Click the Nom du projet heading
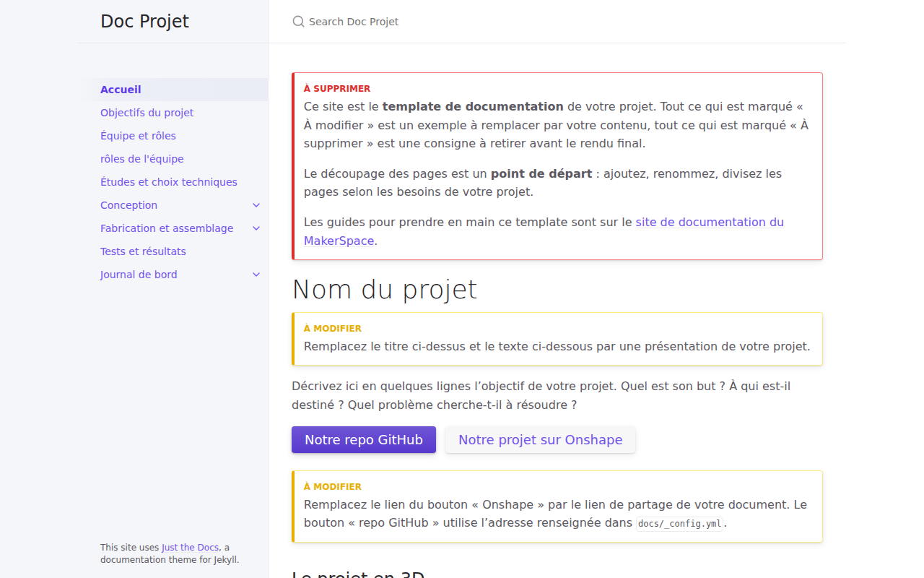The height and width of the screenshot is (578, 924). coord(385,290)
